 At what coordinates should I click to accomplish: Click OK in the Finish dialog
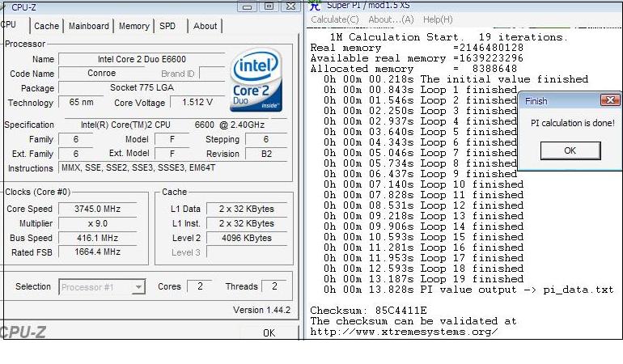pyautogui.click(x=570, y=150)
